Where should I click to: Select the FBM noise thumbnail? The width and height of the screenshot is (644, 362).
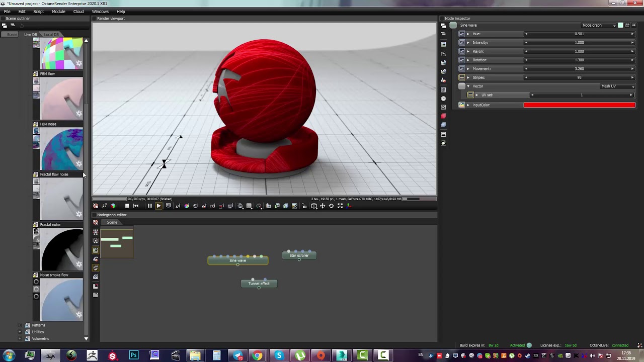click(61, 148)
